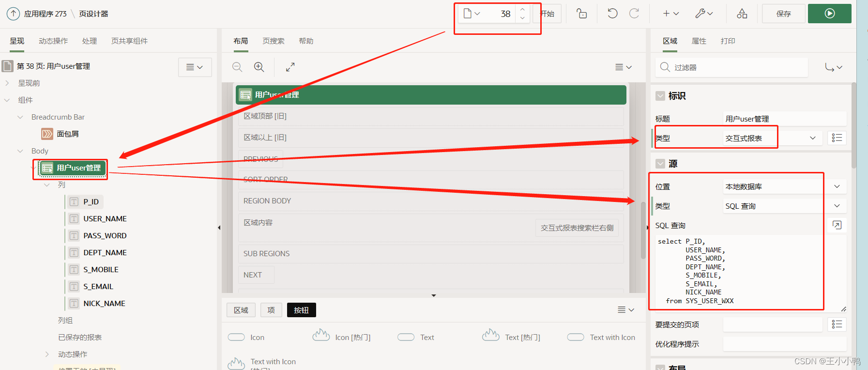Run the page with play button
The height and width of the screenshot is (370, 868).
coord(829,14)
